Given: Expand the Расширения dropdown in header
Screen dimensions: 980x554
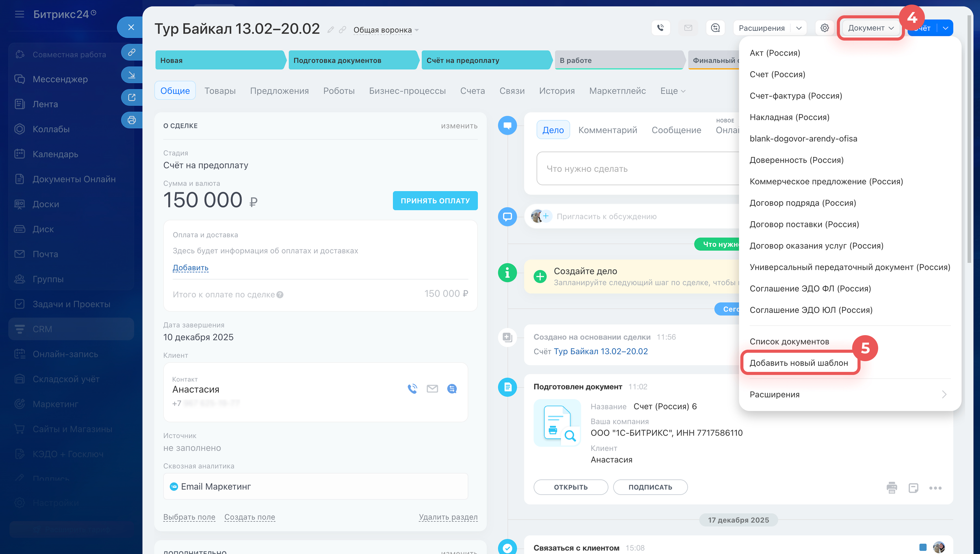Looking at the screenshot, I should (x=799, y=28).
